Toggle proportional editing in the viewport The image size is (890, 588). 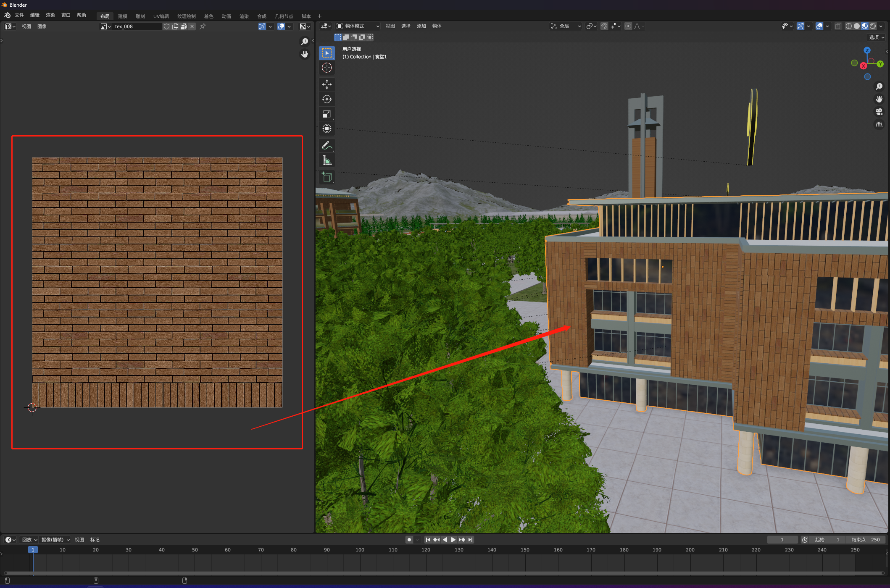(628, 26)
